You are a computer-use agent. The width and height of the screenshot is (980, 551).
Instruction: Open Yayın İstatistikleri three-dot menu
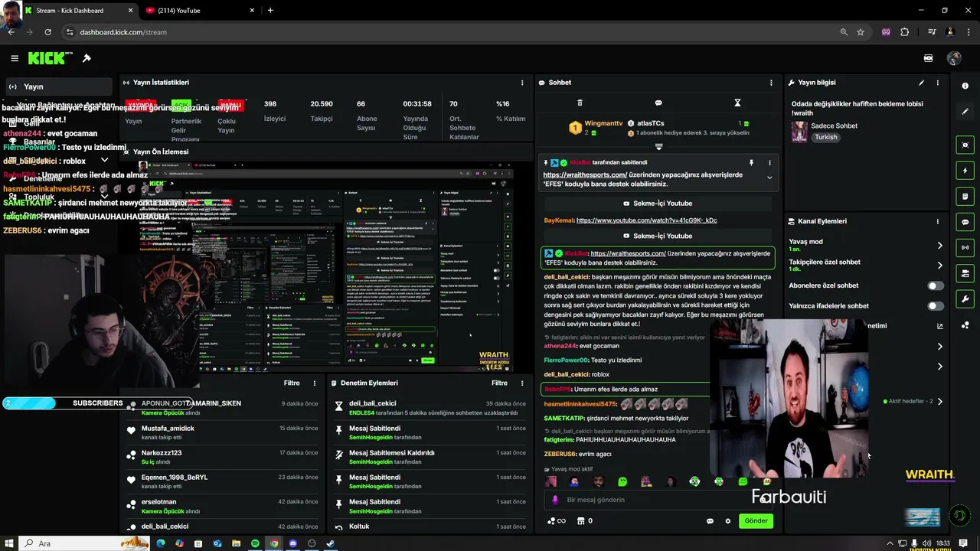(x=522, y=83)
